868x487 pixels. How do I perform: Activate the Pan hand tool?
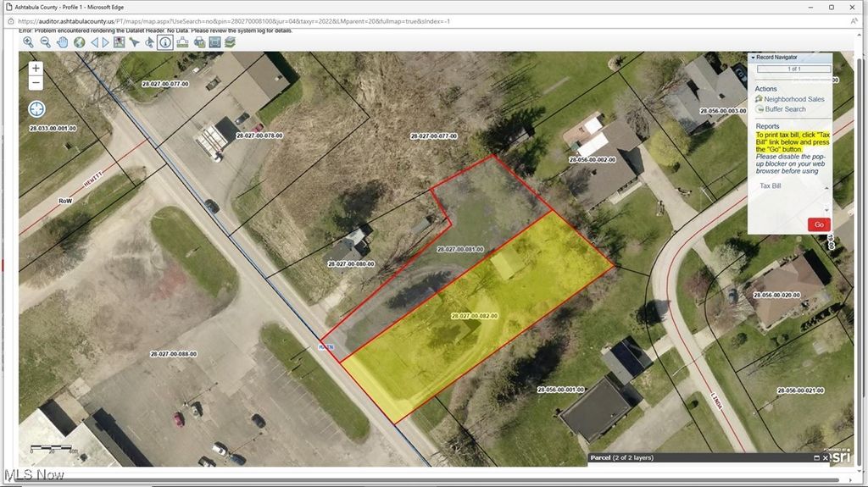coord(62,42)
